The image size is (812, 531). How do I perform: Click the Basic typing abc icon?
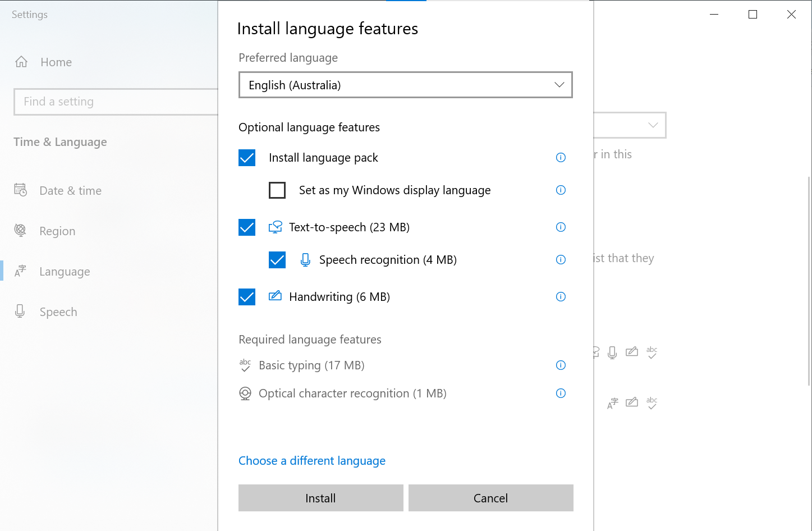tap(245, 365)
